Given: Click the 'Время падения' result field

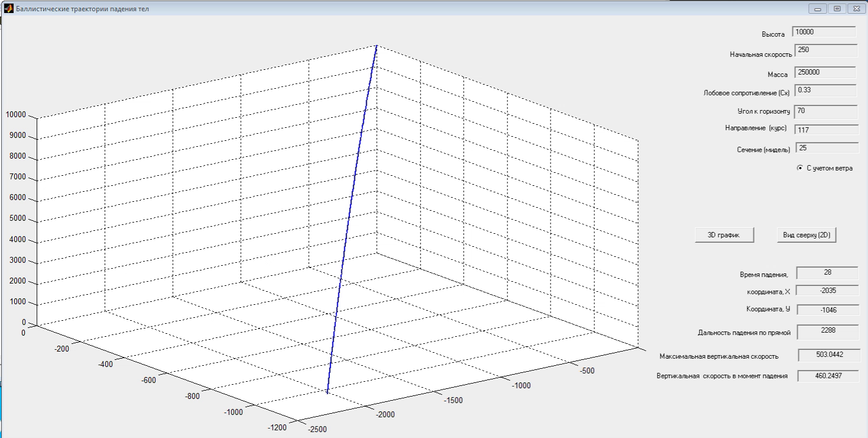Looking at the screenshot, I should click(827, 273).
